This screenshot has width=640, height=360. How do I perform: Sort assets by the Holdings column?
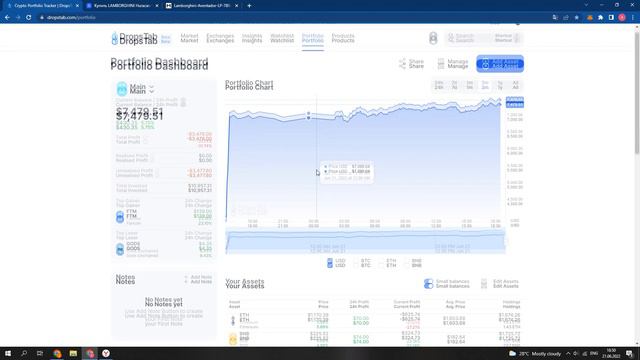[511, 304]
